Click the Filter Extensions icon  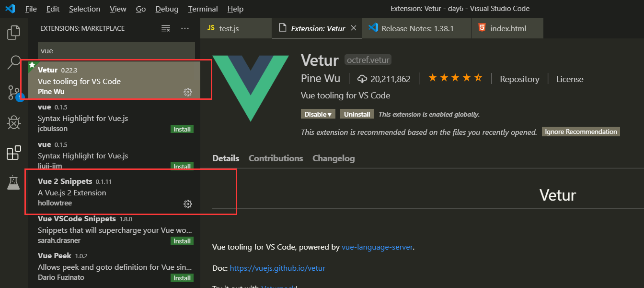(165, 28)
